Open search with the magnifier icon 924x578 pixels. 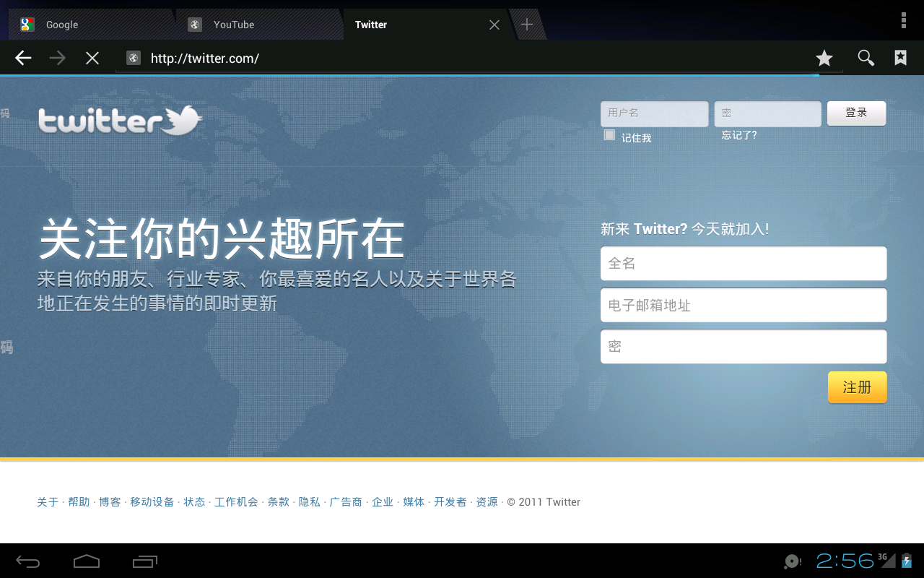pos(866,58)
